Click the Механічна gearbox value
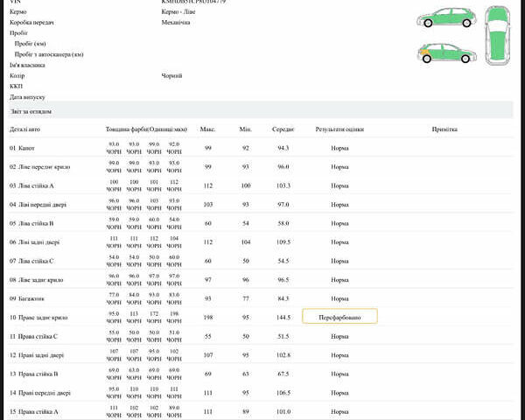Image resolution: width=525 pixels, height=420 pixels. click(176, 22)
